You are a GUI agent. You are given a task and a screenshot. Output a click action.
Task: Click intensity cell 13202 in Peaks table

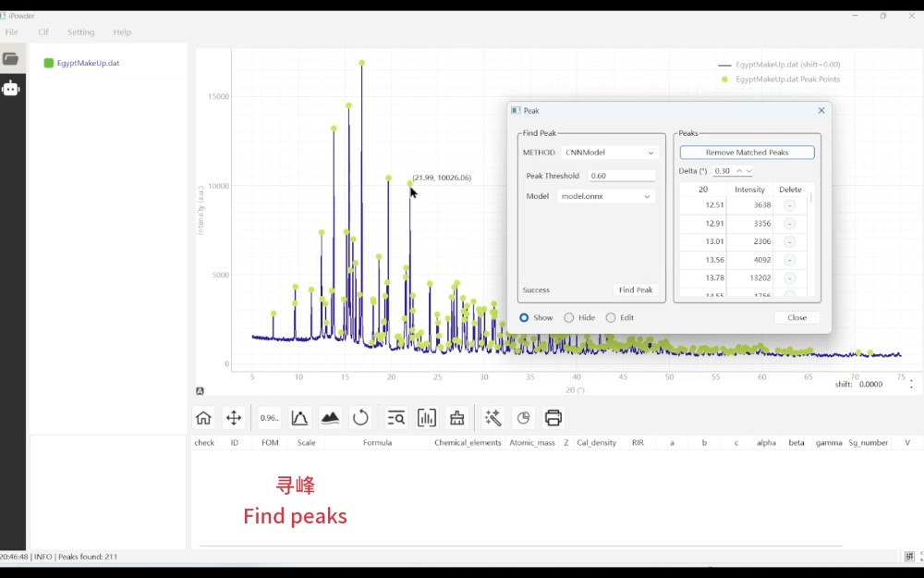[x=749, y=277]
